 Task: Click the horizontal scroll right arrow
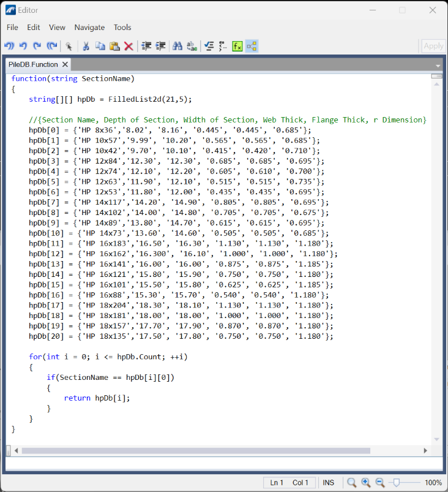click(x=425, y=451)
